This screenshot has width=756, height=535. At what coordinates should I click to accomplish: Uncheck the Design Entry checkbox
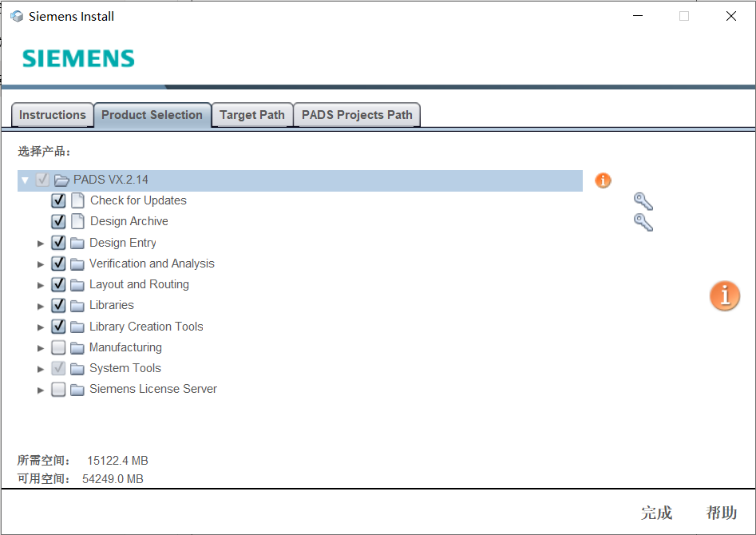(58, 242)
